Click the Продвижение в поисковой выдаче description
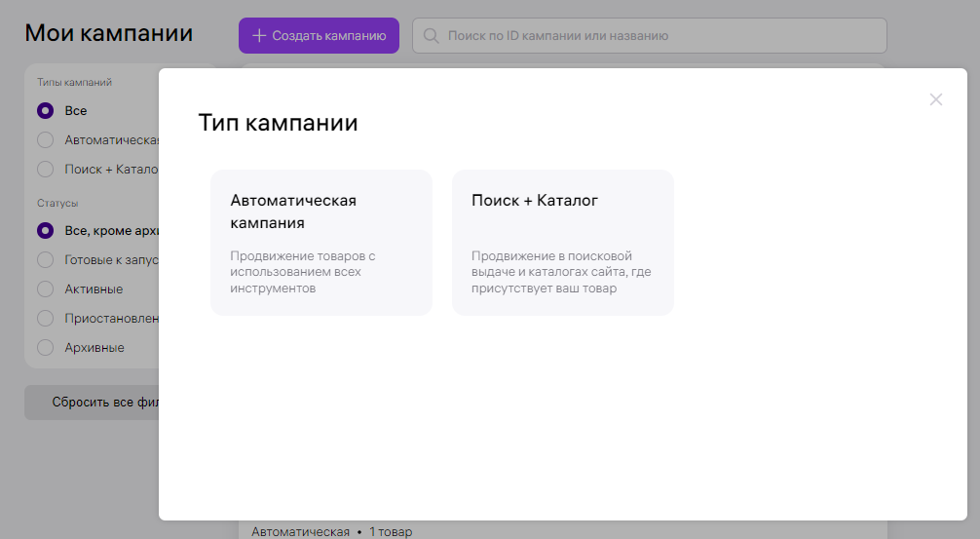The width and height of the screenshot is (980, 539). pos(561,272)
